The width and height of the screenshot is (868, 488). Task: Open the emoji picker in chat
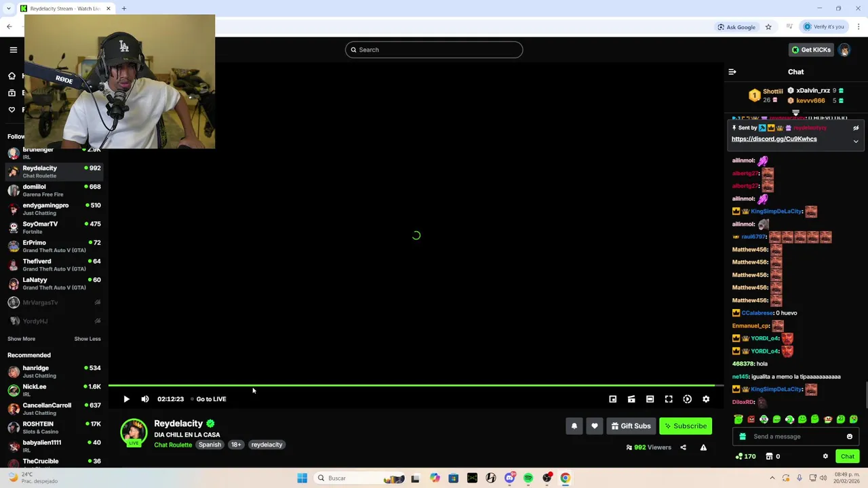click(x=850, y=436)
